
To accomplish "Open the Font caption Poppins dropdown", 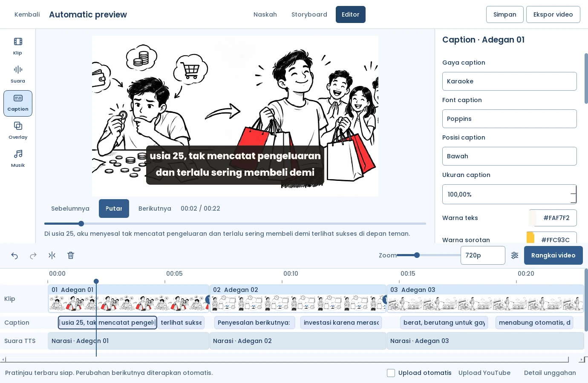I will click(x=509, y=119).
